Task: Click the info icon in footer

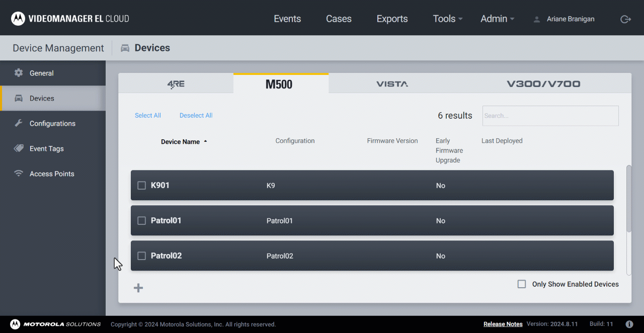Action: tap(629, 324)
